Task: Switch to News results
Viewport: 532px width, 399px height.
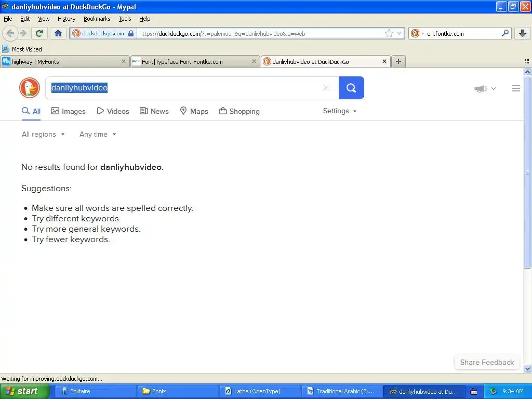Action: [154, 111]
